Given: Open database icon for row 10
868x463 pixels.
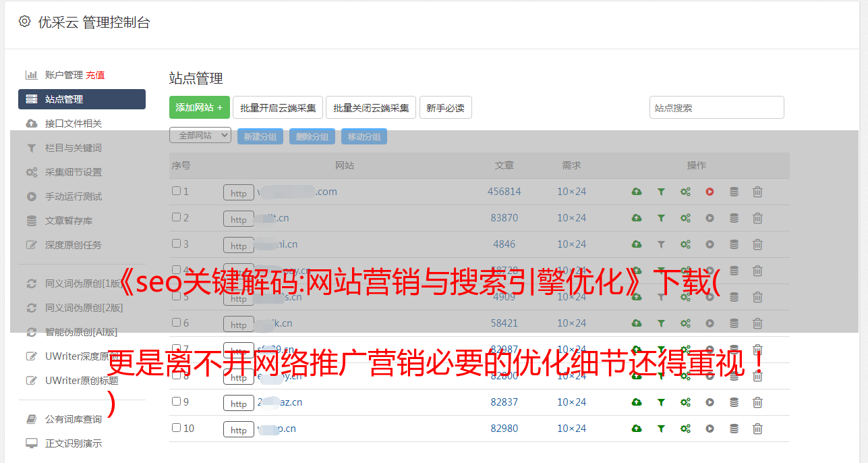Looking at the screenshot, I should point(734,429).
